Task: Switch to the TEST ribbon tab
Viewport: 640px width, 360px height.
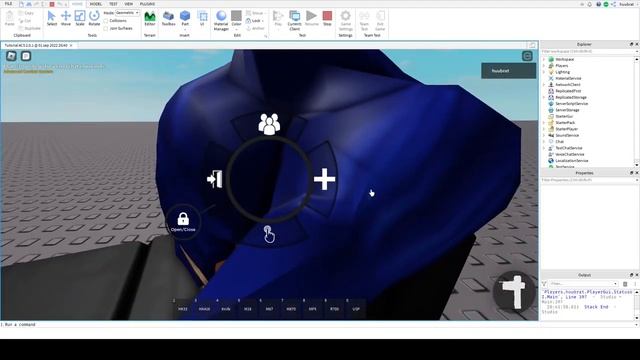Action: click(113, 4)
